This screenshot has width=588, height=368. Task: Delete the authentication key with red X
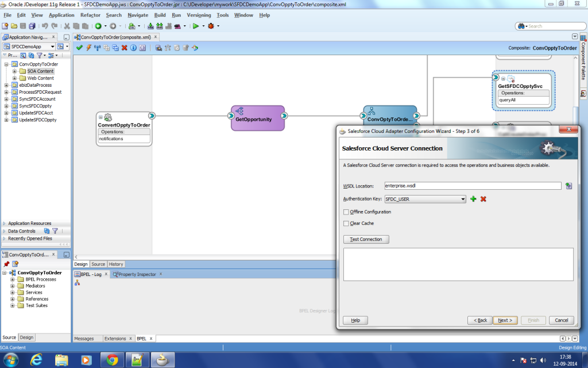(483, 199)
